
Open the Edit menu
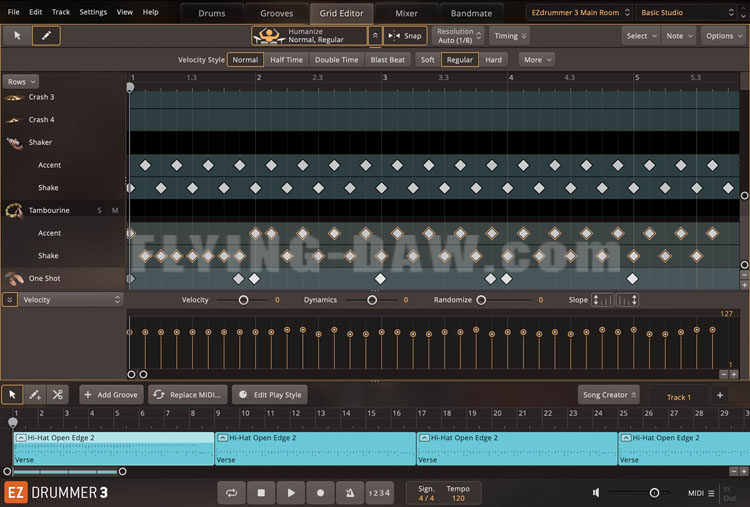tap(35, 12)
